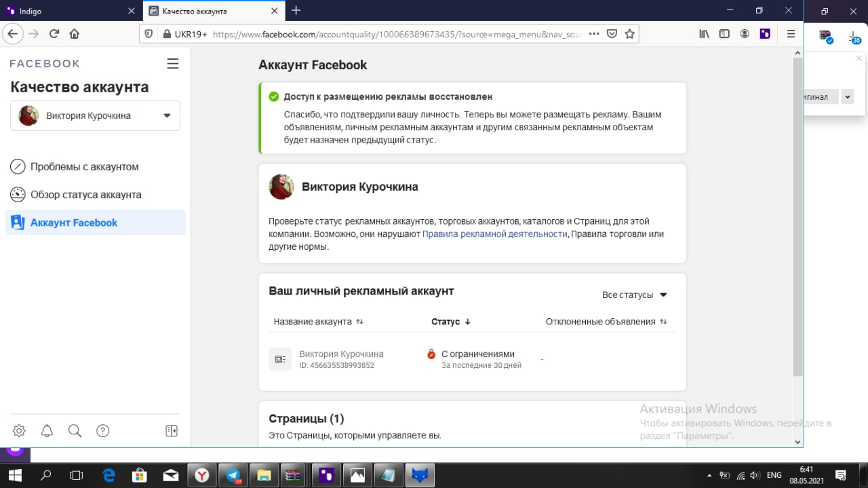Toggle the browser sidebars icon
This screenshot has width=868, height=488.
(724, 33)
